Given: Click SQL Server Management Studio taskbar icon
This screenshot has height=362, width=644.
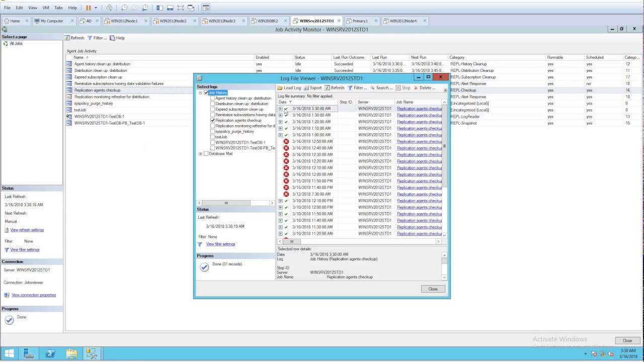Looking at the screenshot, I should coord(92,354).
